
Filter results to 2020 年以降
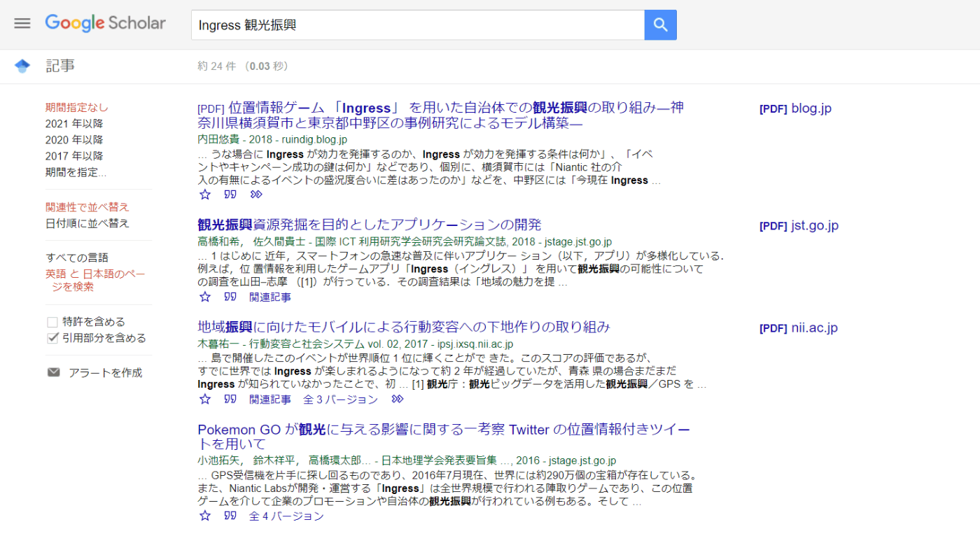tap(74, 139)
